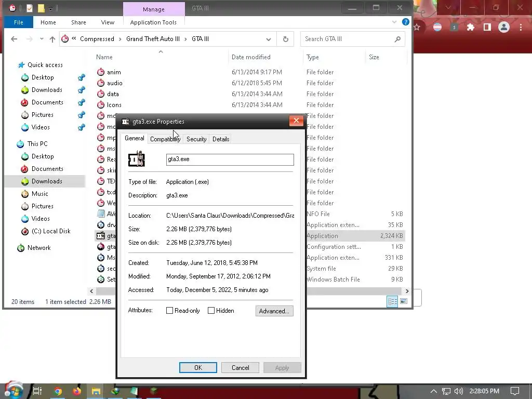Select Music under This PC
The width and height of the screenshot is (532, 399).
coord(39,194)
